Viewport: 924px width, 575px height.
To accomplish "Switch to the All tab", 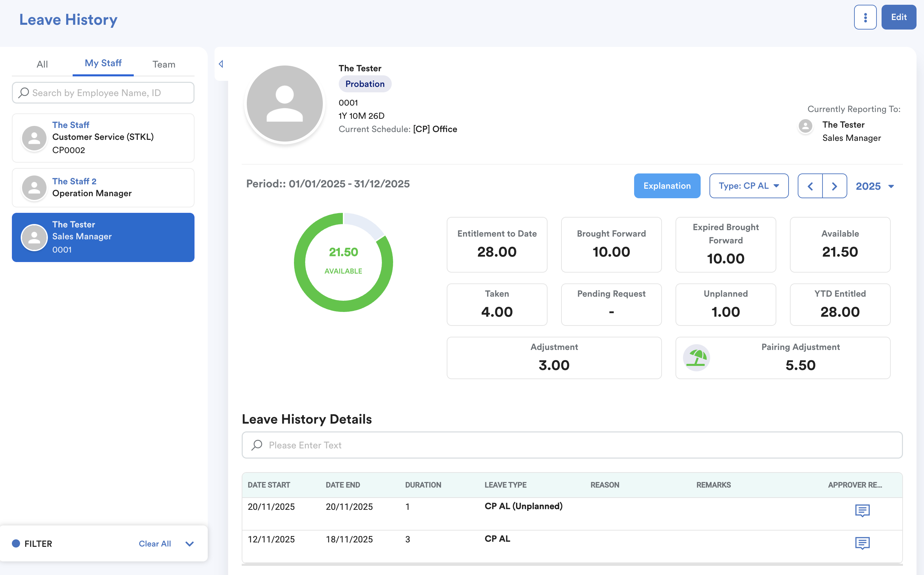I will [x=42, y=64].
